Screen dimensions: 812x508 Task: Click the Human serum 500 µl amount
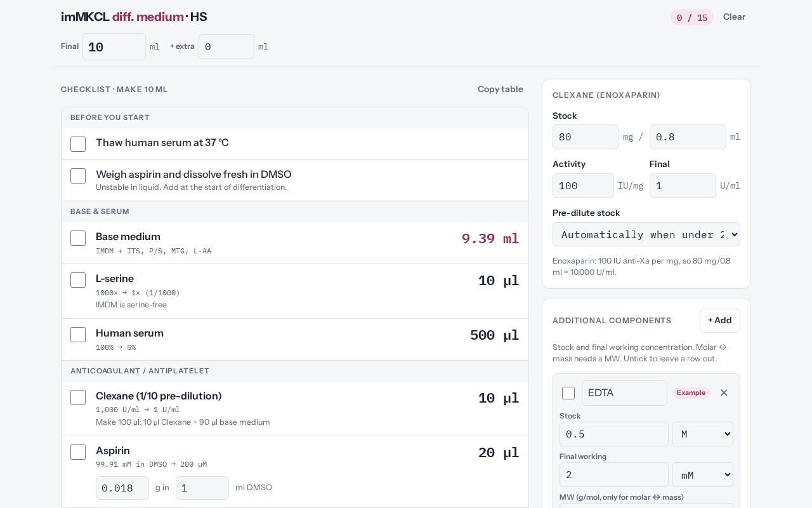[x=495, y=335]
